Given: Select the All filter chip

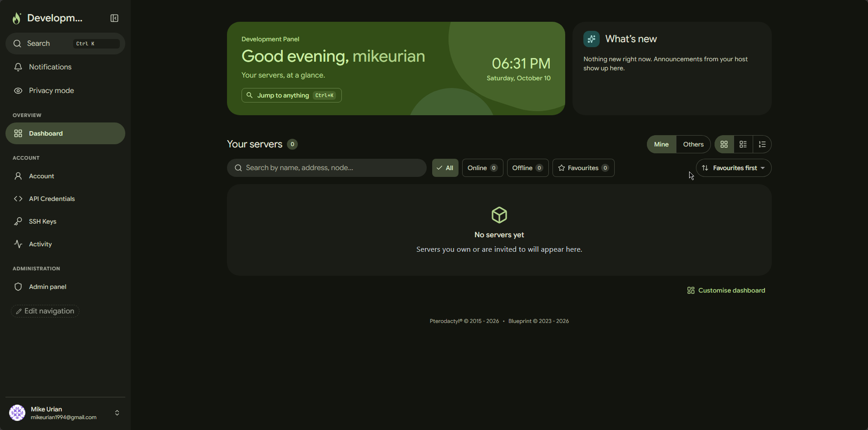Looking at the screenshot, I should point(445,168).
